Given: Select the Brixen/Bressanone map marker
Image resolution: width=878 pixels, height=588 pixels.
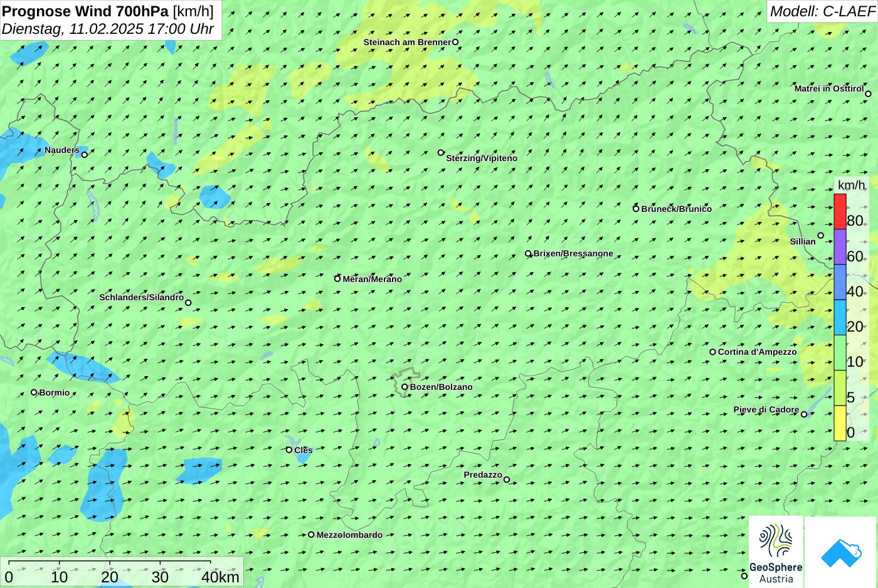Looking at the screenshot, I should [x=528, y=254].
